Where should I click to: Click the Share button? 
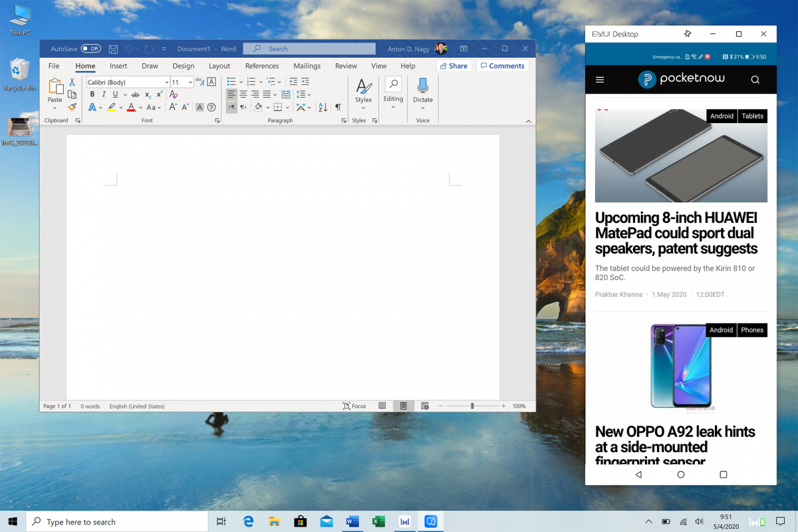pyautogui.click(x=454, y=66)
